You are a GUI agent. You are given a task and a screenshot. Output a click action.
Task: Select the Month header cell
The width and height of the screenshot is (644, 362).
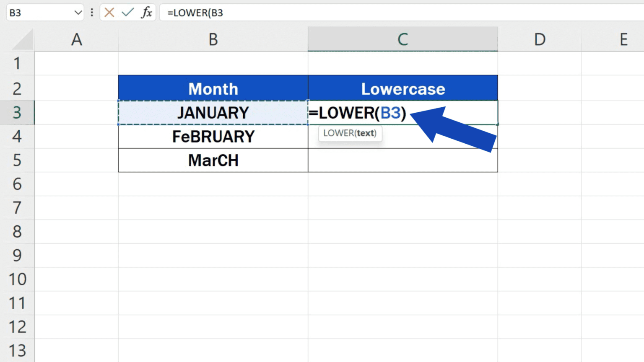tap(213, 88)
